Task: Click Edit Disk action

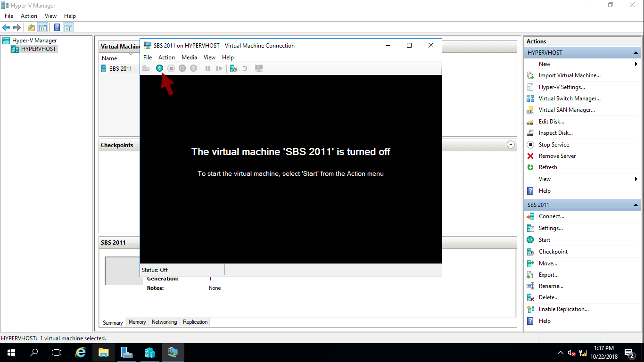Action: [x=552, y=122]
